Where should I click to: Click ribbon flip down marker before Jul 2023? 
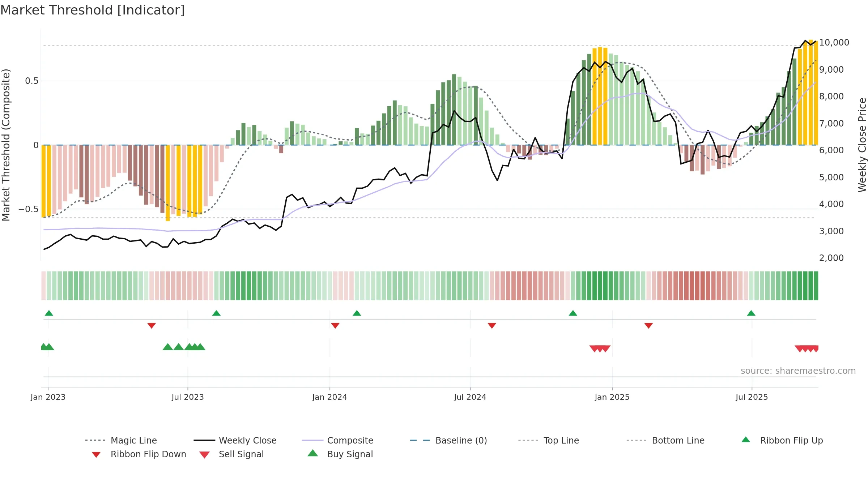point(152,326)
